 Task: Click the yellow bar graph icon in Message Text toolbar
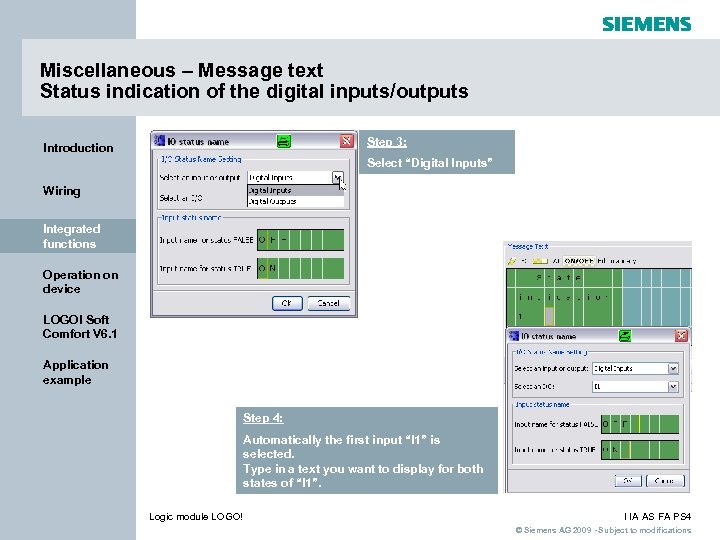540,261
